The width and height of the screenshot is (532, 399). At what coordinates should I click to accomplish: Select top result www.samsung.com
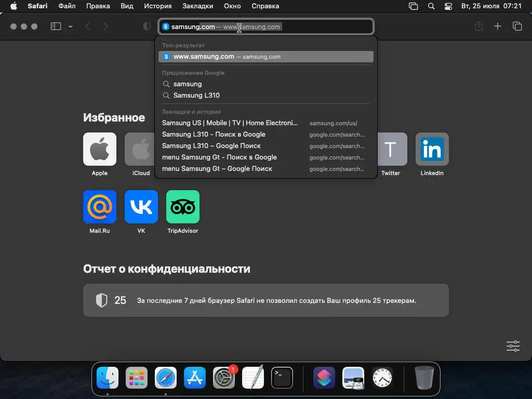266,57
